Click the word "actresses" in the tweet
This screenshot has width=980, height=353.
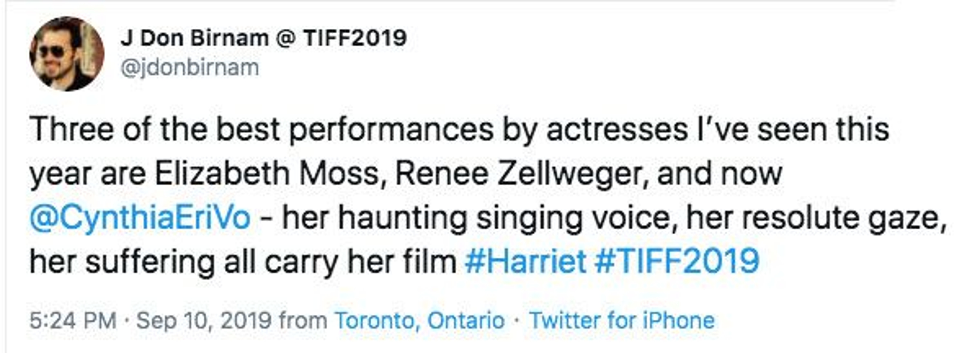tap(617, 130)
